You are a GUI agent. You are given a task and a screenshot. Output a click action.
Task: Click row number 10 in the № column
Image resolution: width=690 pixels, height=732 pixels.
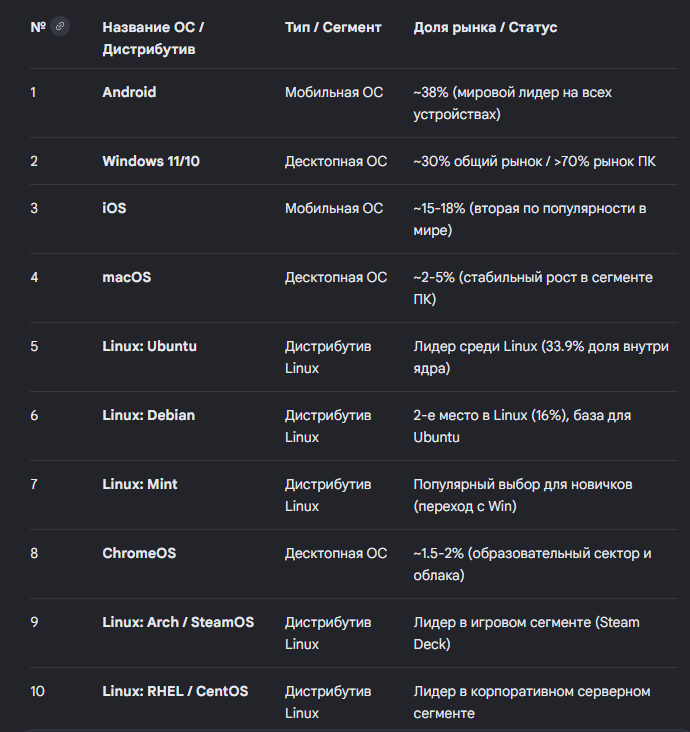tap(38, 691)
